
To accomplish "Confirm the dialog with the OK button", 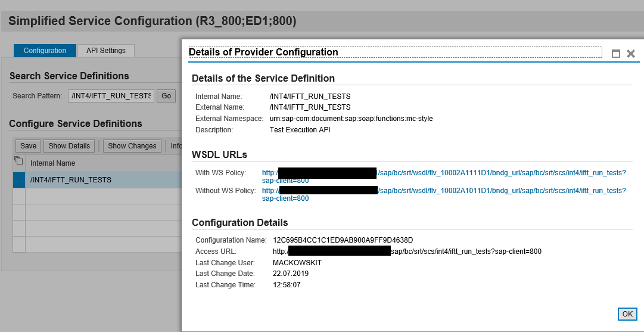I will coord(627,314).
